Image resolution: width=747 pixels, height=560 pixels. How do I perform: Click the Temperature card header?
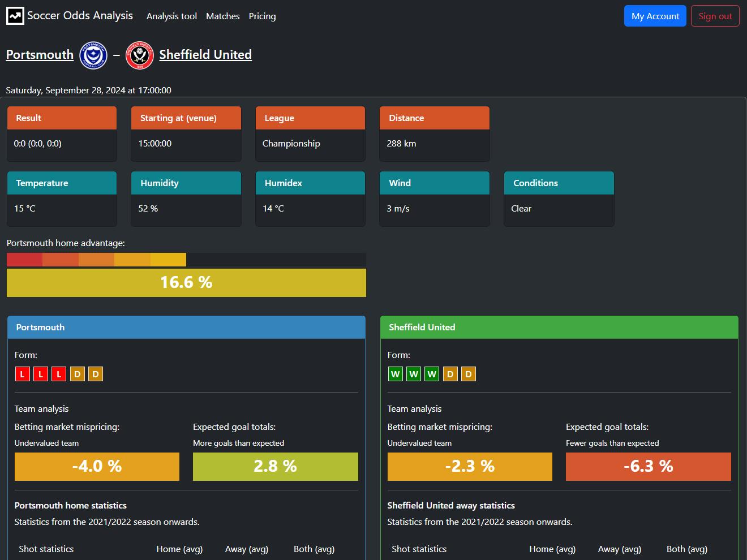coord(62,183)
